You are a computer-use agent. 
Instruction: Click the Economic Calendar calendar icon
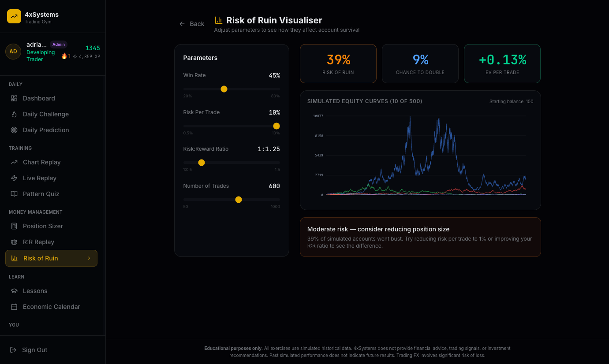[14, 307]
